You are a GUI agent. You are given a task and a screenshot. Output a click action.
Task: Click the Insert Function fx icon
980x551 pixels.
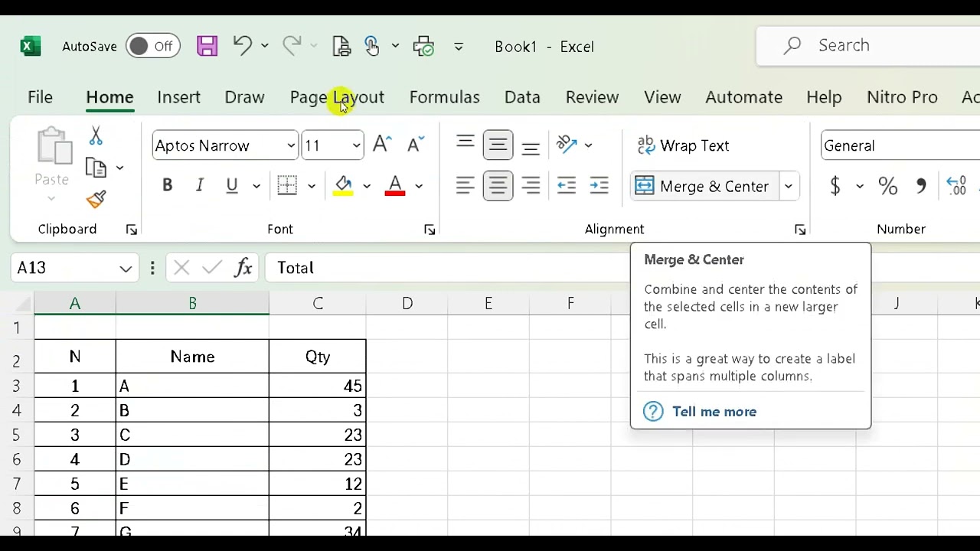[x=243, y=268]
